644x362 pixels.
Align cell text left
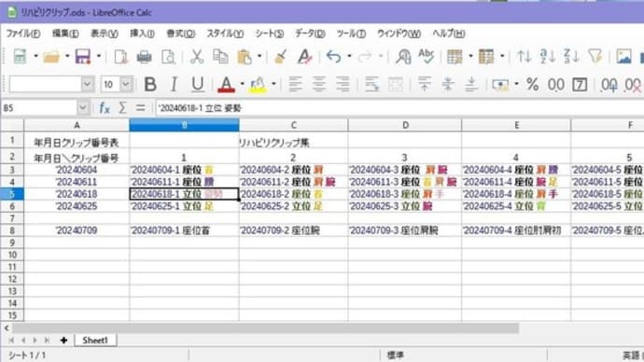point(295,85)
